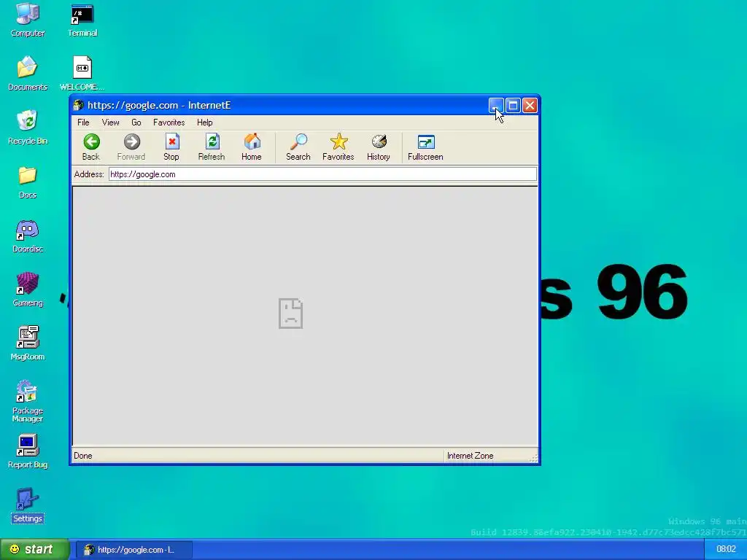Image resolution: width=747 pixels, height=560 pixels.
Task: Focus the Address bar URL field
Action: coord(322,174)
